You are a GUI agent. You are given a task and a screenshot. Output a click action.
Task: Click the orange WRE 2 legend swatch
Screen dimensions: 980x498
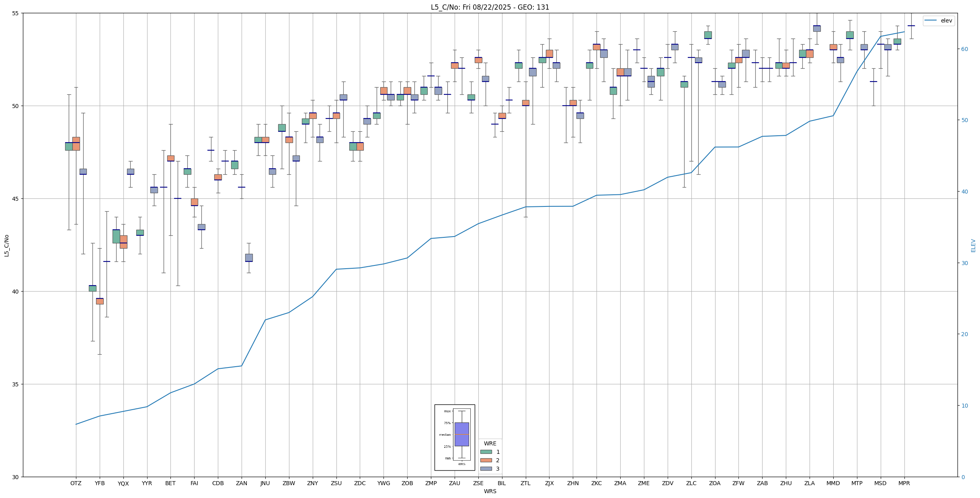[486, 460]
